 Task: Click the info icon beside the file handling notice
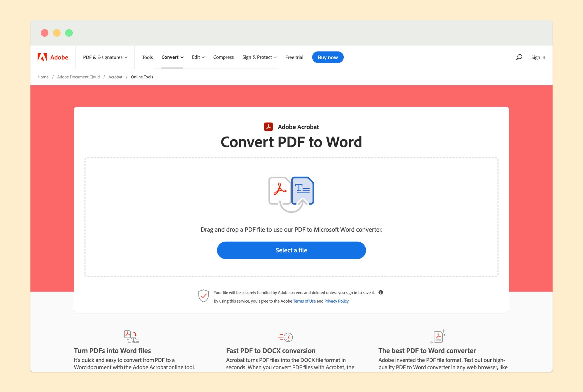[381, 292]
